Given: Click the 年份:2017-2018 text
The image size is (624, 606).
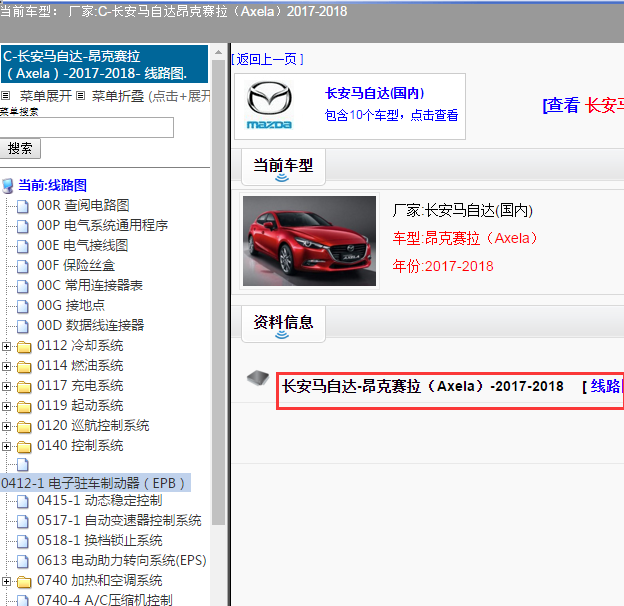Looking at the screenshot, I should tap(443, 266).
